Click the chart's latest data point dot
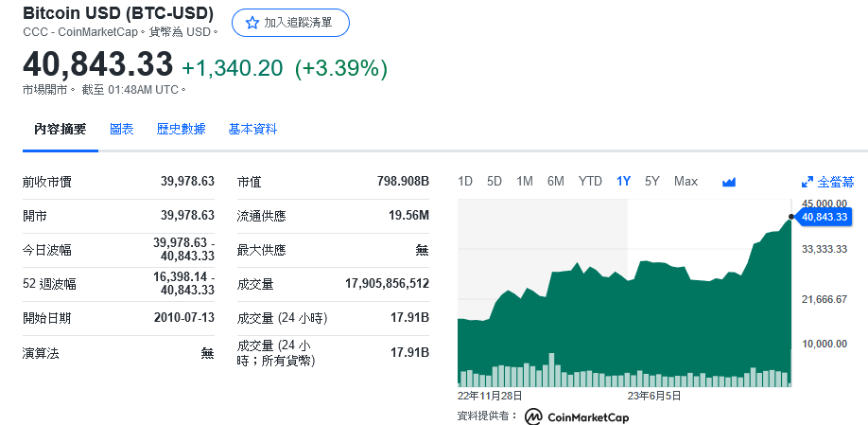868x425 pixels. click(x=791, y=217)
